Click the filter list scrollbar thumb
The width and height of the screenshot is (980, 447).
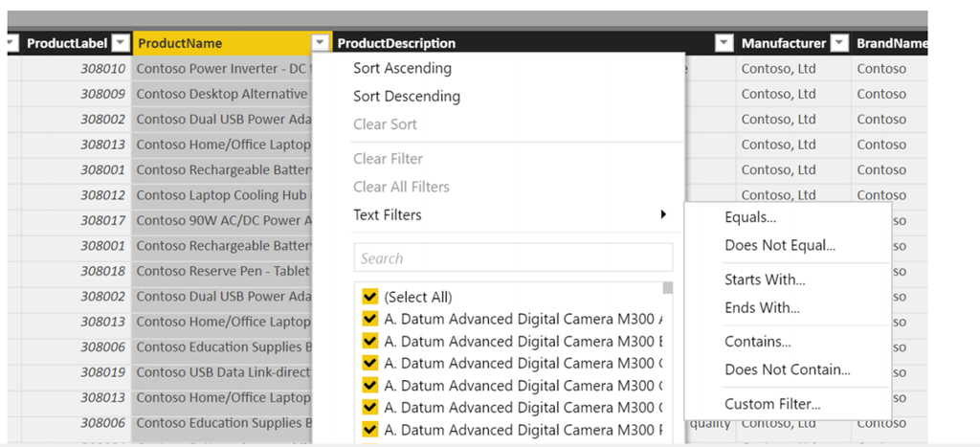pos(667,287)
